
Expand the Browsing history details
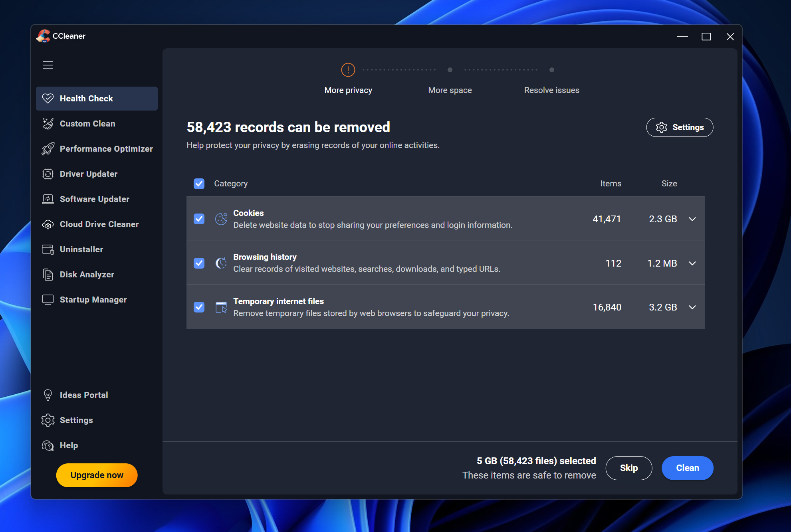point(692,263)
